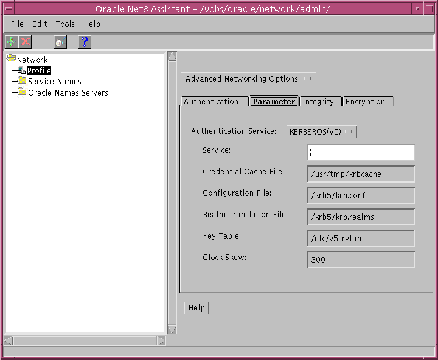Image resolution: width=438 pixels, height=360 pixels.
Task: Click the Help button below the panel
Action: coord(196,308)
